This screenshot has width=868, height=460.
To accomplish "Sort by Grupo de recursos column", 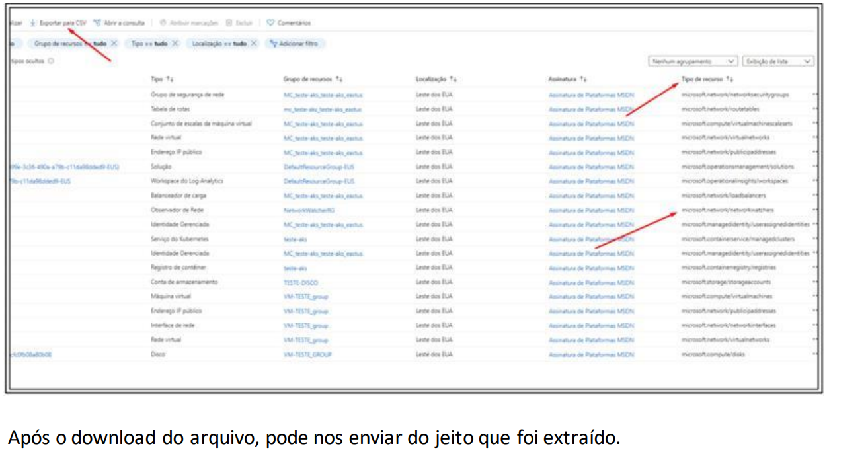I will 338,79.
